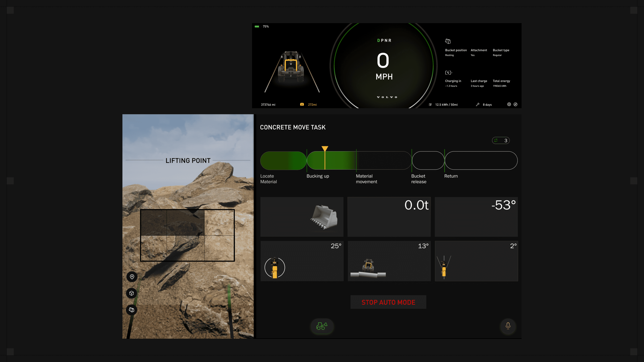Select the bucket icon on camera view
The width and height of the screenshot is (644, 362).
point(132,310)
